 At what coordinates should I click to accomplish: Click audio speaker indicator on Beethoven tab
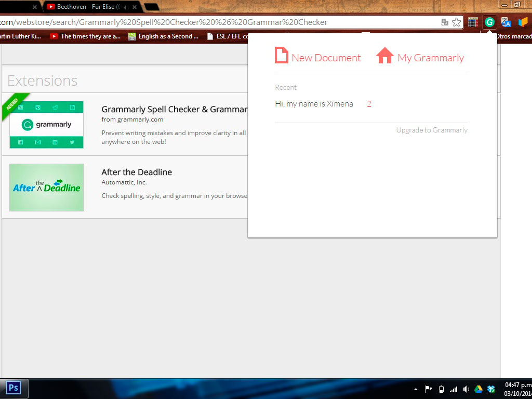coord(126,7)
